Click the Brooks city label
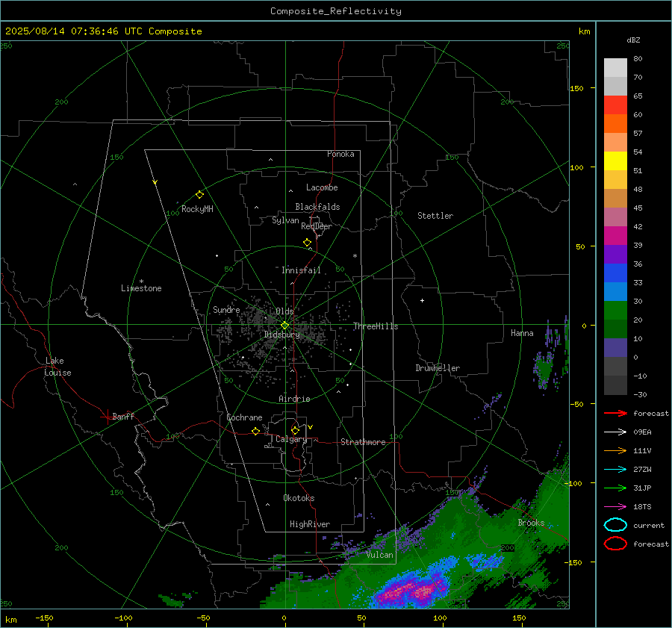Viewport: 672px width, 628px height. pos(531,523)
